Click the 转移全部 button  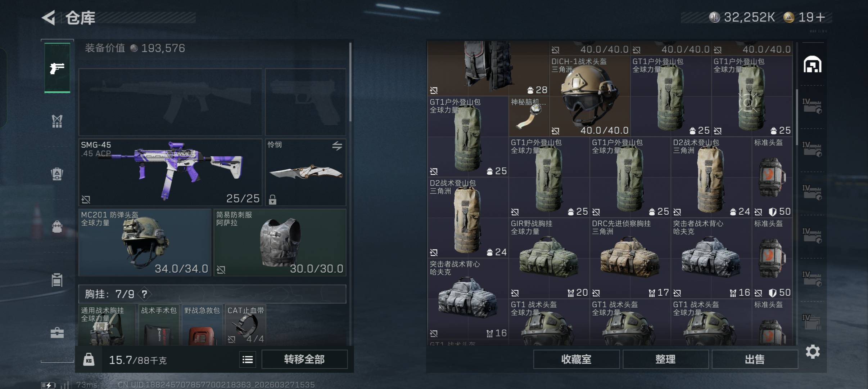tap(304, 359)
